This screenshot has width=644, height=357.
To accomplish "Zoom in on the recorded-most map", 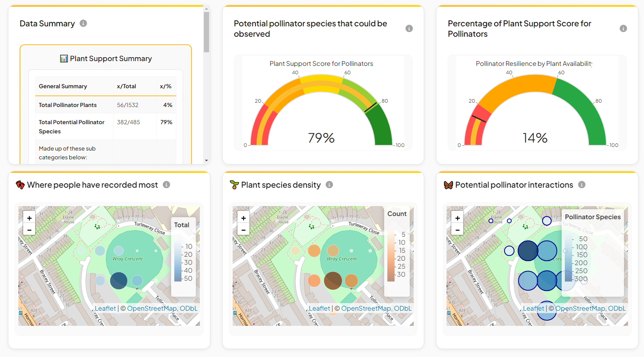I will tap(30, 218).
